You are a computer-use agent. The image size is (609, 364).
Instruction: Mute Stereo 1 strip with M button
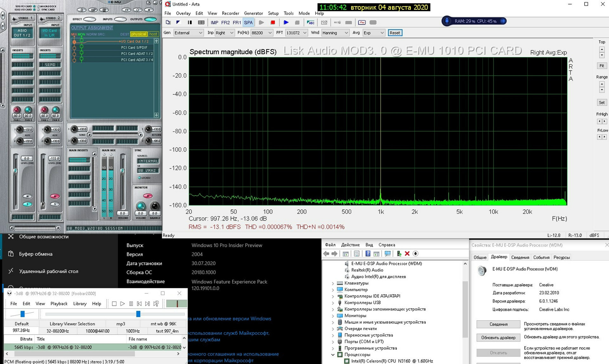pos(28,196)
